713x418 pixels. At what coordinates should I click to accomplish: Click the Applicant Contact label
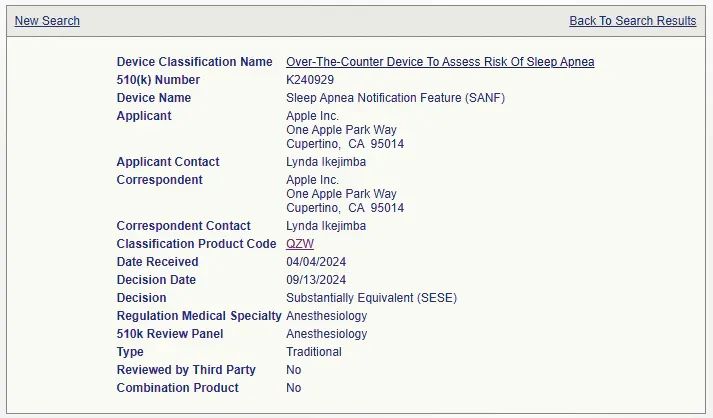(x=168, y=162)
